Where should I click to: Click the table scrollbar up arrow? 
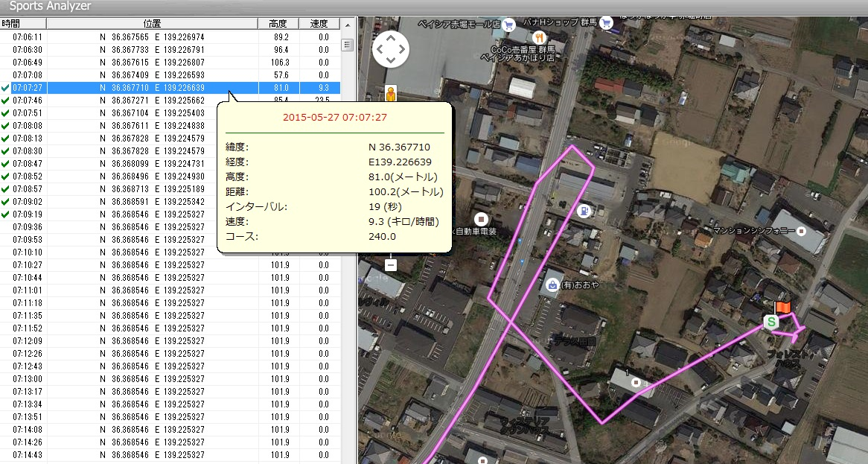pos(348,23)
